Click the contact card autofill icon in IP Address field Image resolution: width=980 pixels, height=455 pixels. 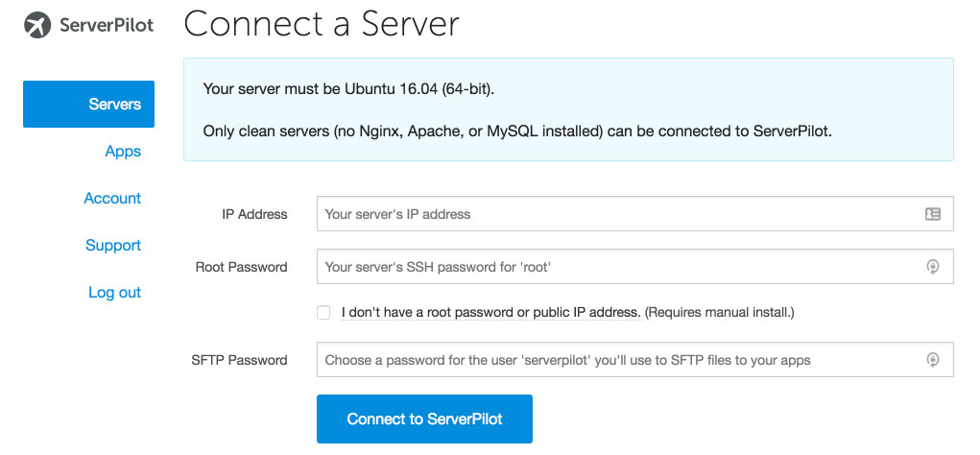[933, 214]
